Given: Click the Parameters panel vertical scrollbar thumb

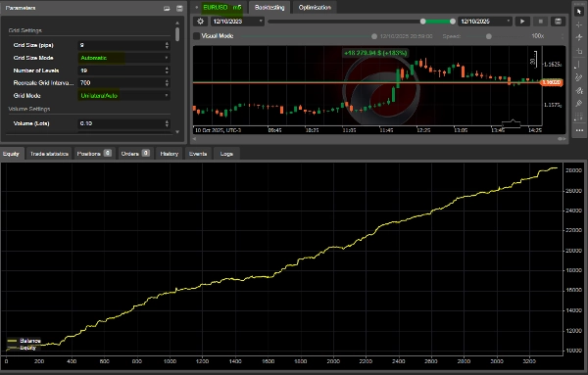Looking at the screenshot, I should tap(177, 34).
